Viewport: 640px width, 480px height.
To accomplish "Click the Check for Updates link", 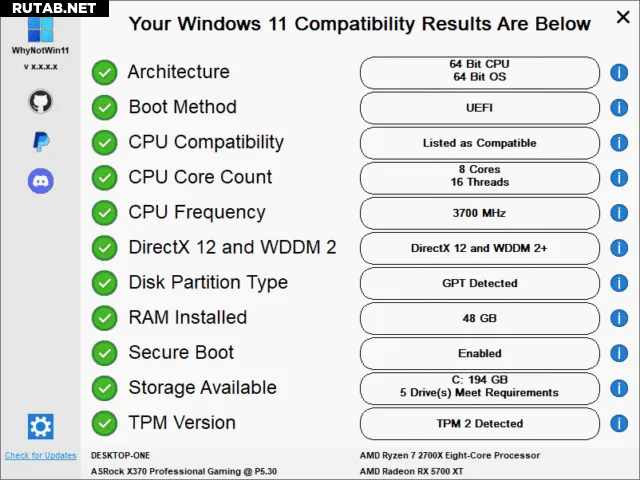I will click(40, 456).
